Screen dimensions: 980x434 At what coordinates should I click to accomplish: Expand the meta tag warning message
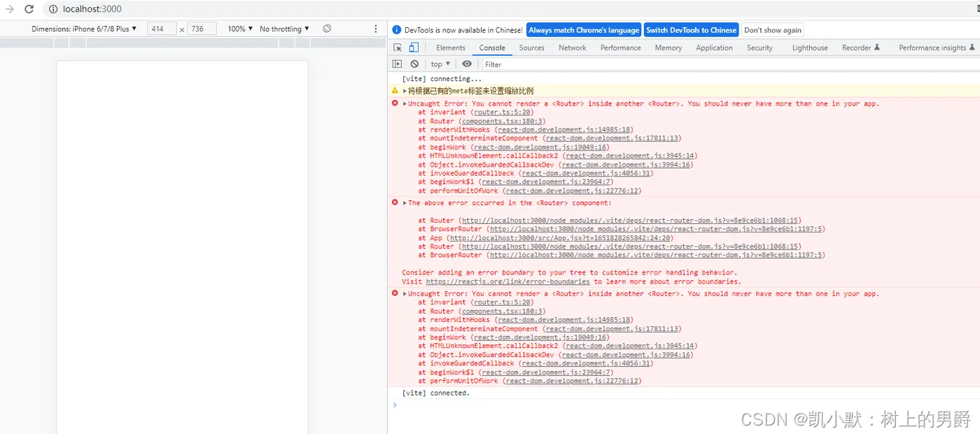(405, 91)
